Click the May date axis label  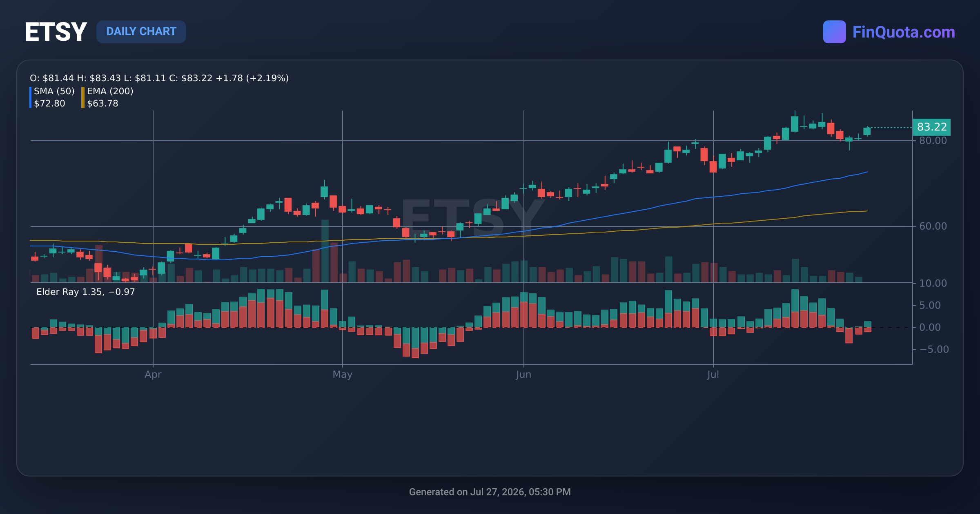coord(343,374)
